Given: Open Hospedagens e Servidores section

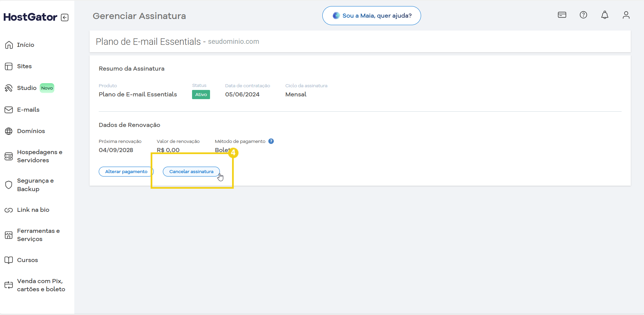Looking at the screenshot, I should click(40, 156).
